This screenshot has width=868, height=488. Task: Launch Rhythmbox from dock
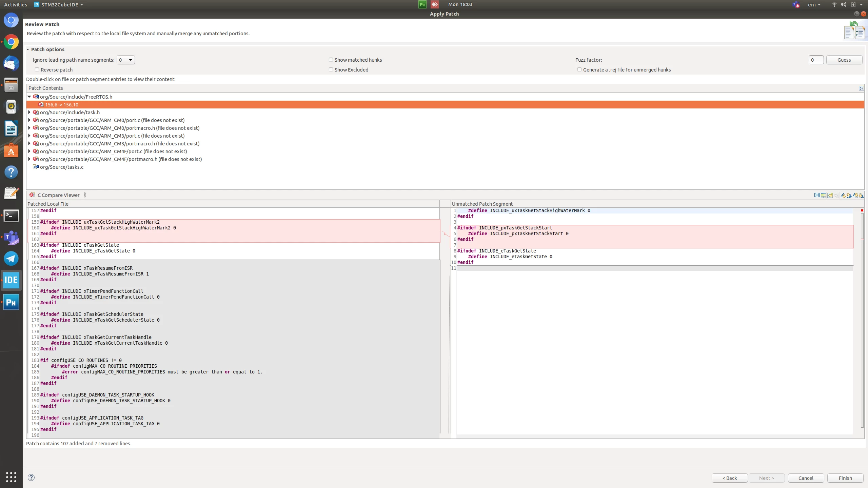11,107
